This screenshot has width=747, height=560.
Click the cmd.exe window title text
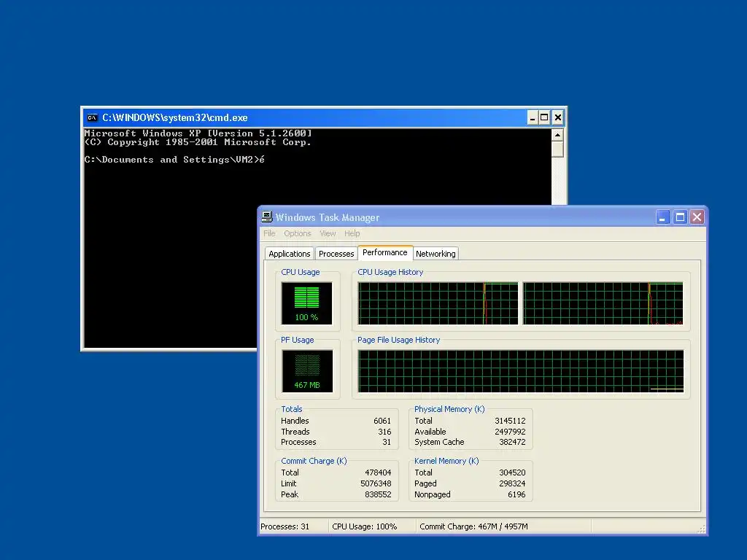(175, 117)
